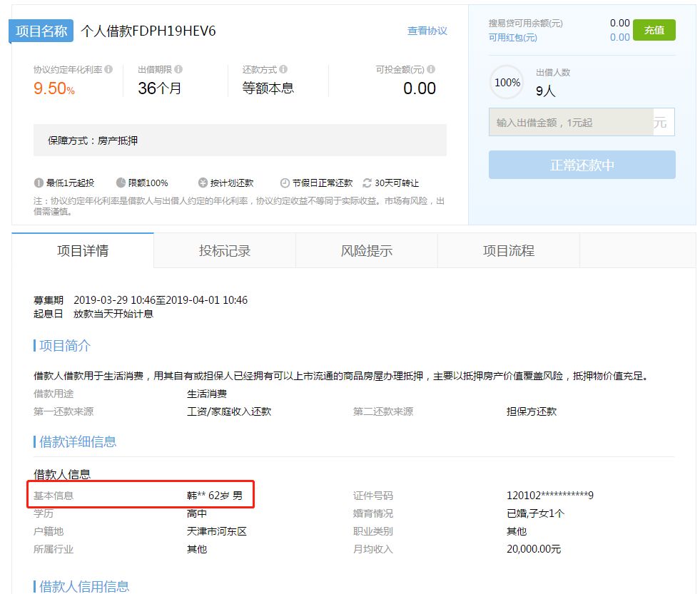
Task: Click the info icon beside 可投金额(元)
Action: (431, 69)
